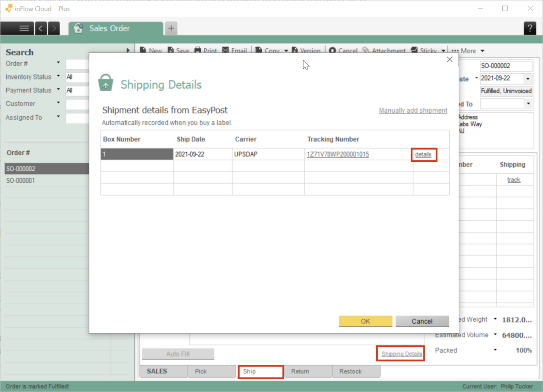The image size is (543, 392).
Task: Click the details link for box 1
Action: (x=423, y=154)
